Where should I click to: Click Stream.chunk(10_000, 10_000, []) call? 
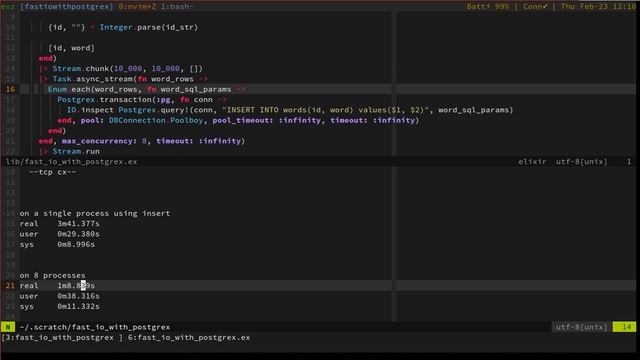[127, 69]
